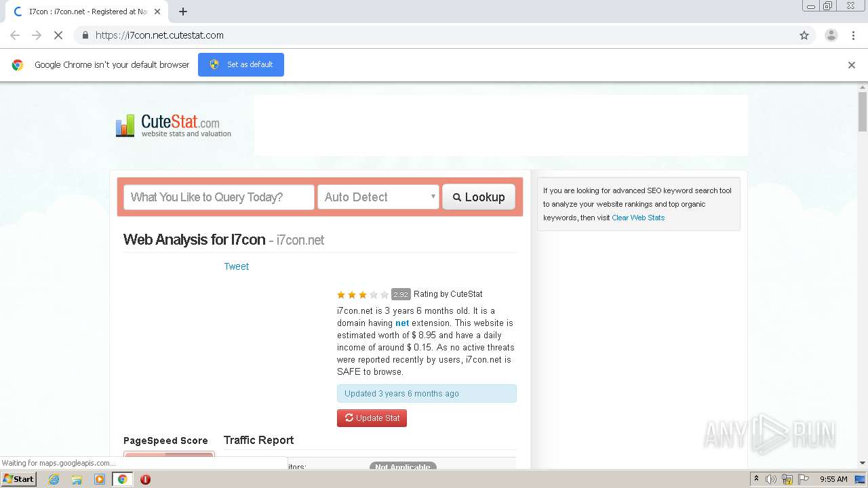Click the star rating icons
868x488 pixels.
tap(363, 295)
